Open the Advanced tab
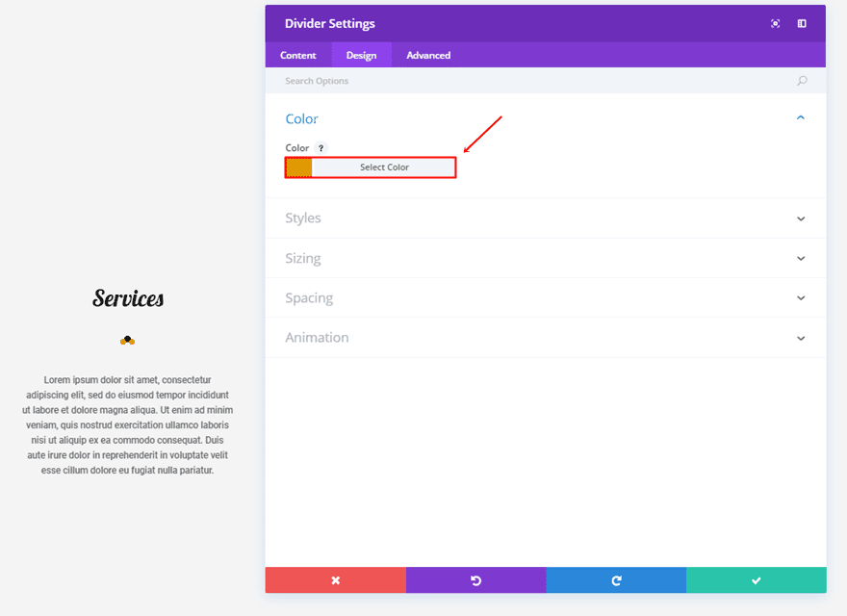 tap(428, 55)
